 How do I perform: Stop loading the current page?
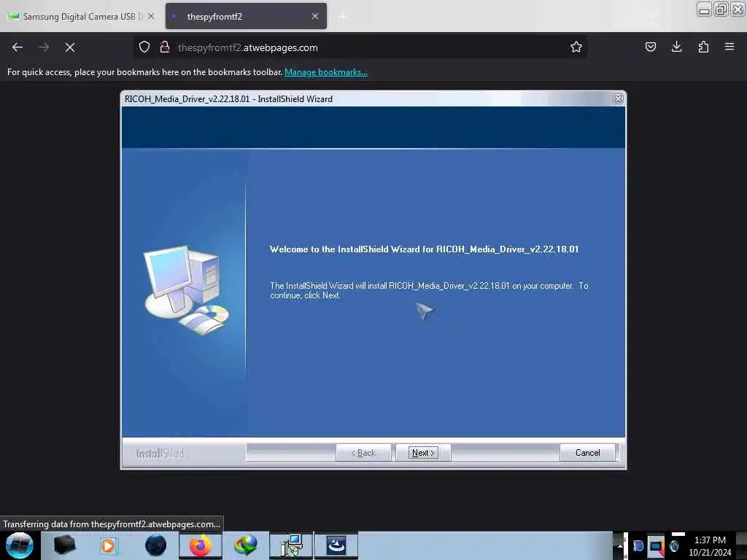coord(70,47)
